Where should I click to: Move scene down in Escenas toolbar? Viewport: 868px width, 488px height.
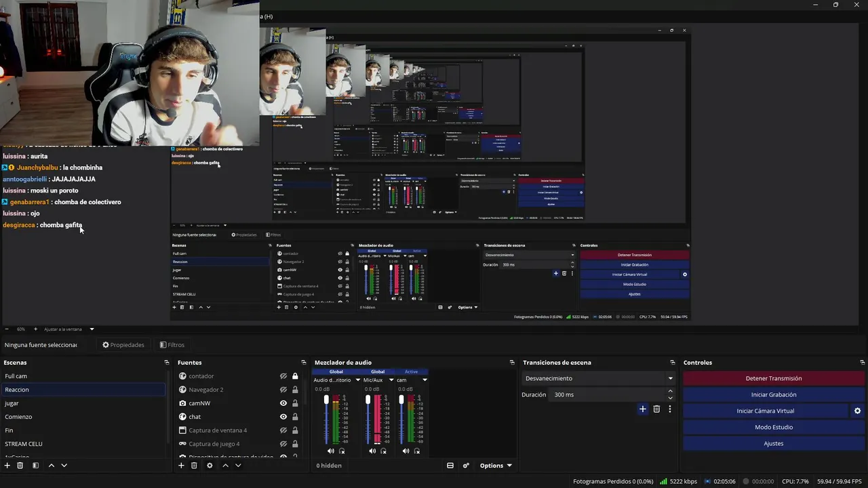click(64, 466)
